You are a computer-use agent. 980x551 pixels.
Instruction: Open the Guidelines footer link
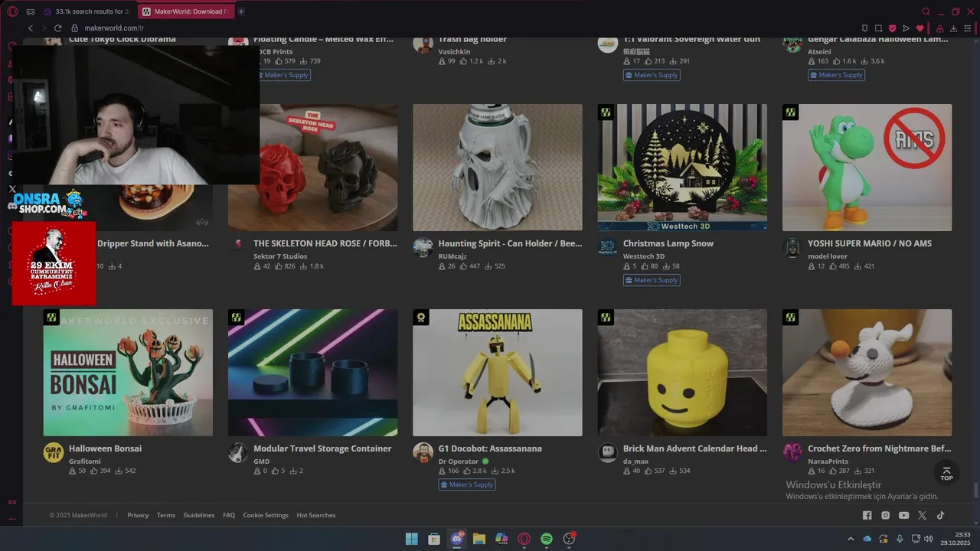[199, 515]
